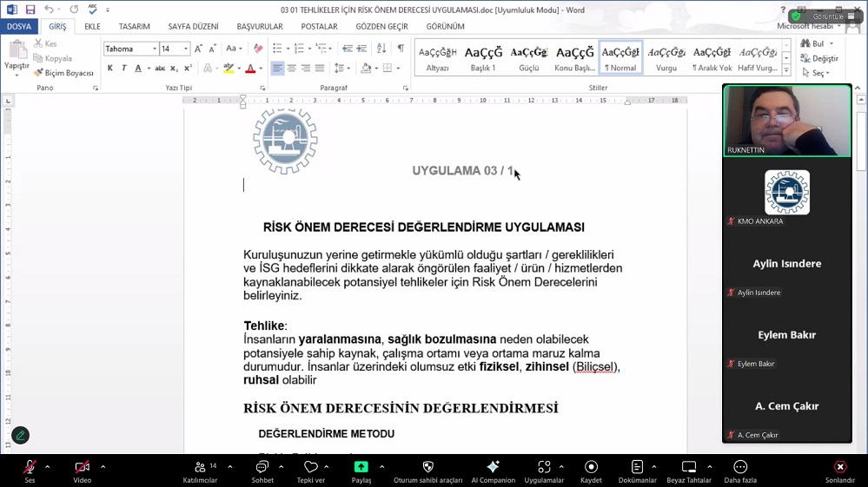The height and width of the screenshot is (487, 868).
Task: Open font size 14 dropdown
Action: coord(186,49)
